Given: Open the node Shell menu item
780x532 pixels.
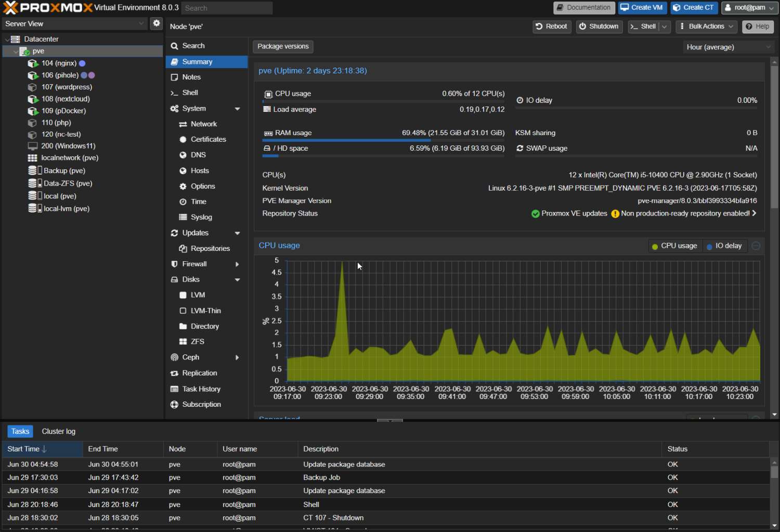Looking at the screenshot, I should pos(206,92).
